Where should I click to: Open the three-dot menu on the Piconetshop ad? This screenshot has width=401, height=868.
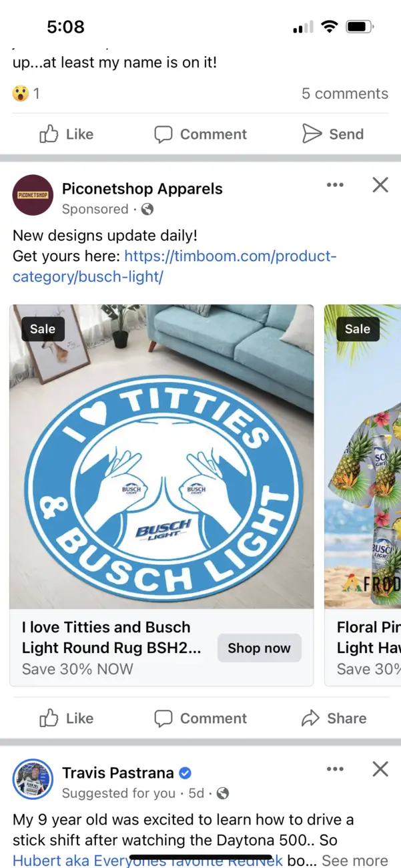[x=335, y=185]
